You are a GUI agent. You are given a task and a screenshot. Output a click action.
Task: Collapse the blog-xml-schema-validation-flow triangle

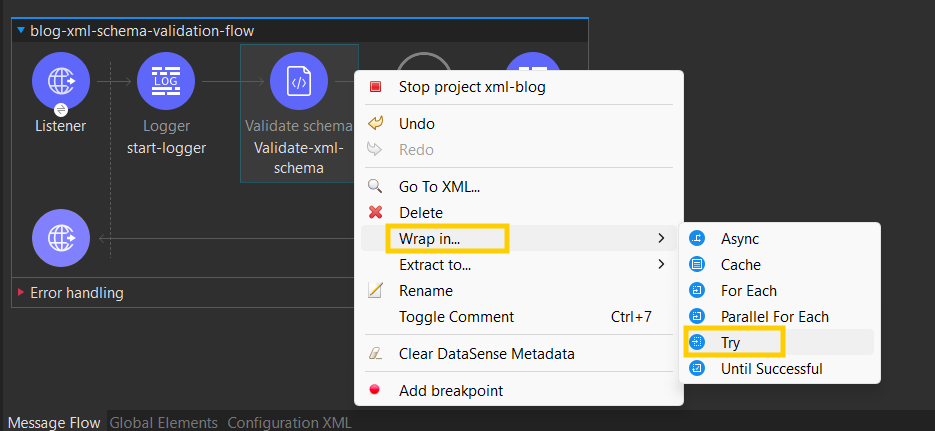pyautogui.click(x=21, y=31)
